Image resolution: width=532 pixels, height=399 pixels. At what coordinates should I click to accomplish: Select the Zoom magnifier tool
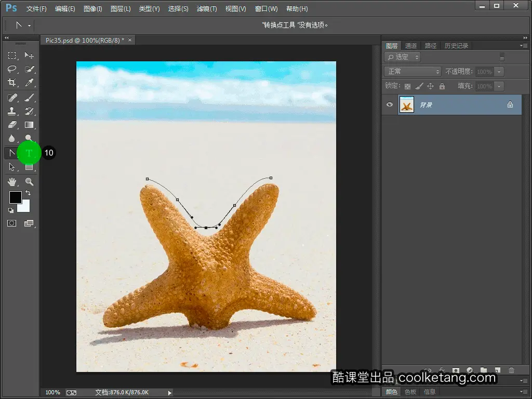click(x=29, y=181)
